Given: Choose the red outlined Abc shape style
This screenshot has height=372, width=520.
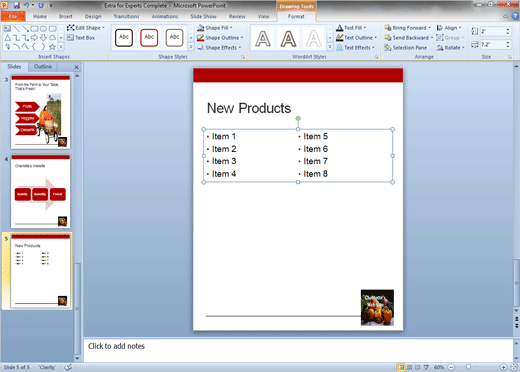Looking at the screenshot, I should click(149, 37).
